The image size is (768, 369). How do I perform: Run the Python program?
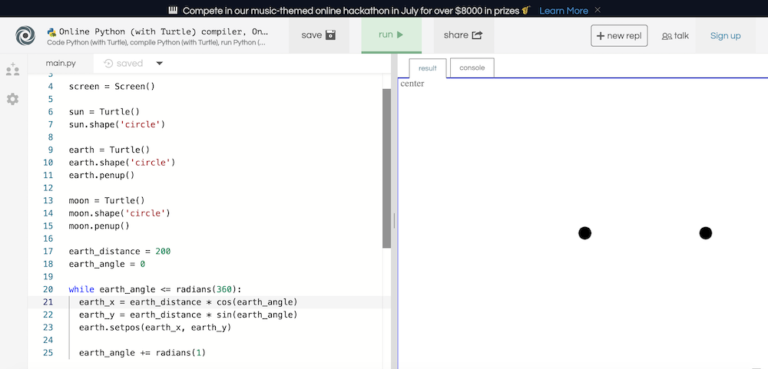[391, 35]
